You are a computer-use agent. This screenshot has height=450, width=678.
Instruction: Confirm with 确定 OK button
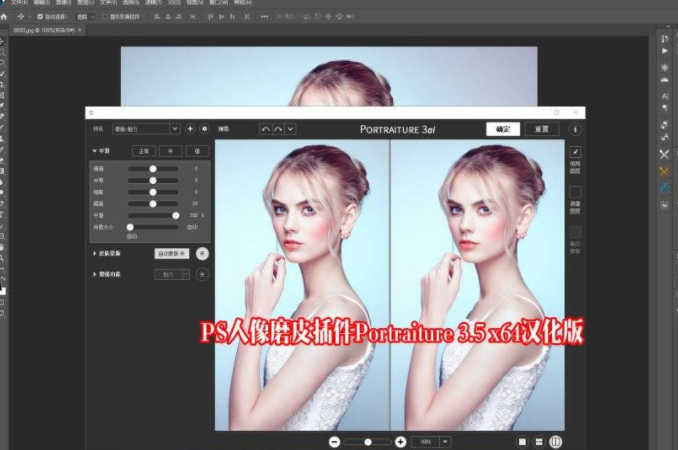pyautogui.click(x=503, y=129)
